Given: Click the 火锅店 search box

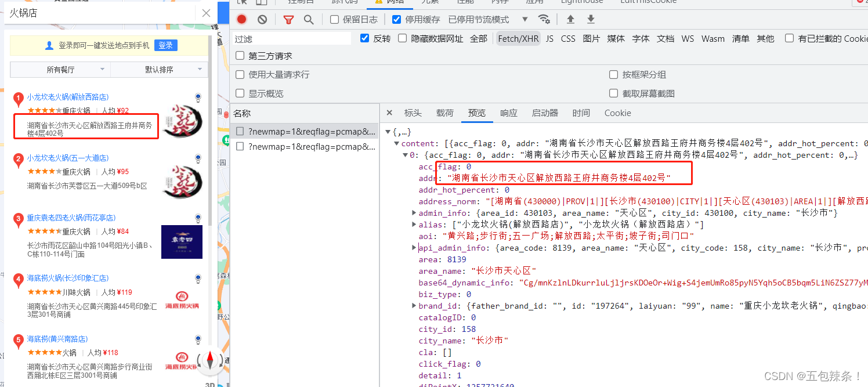Looking at the screenshot, I should click(x=100, y=13).
